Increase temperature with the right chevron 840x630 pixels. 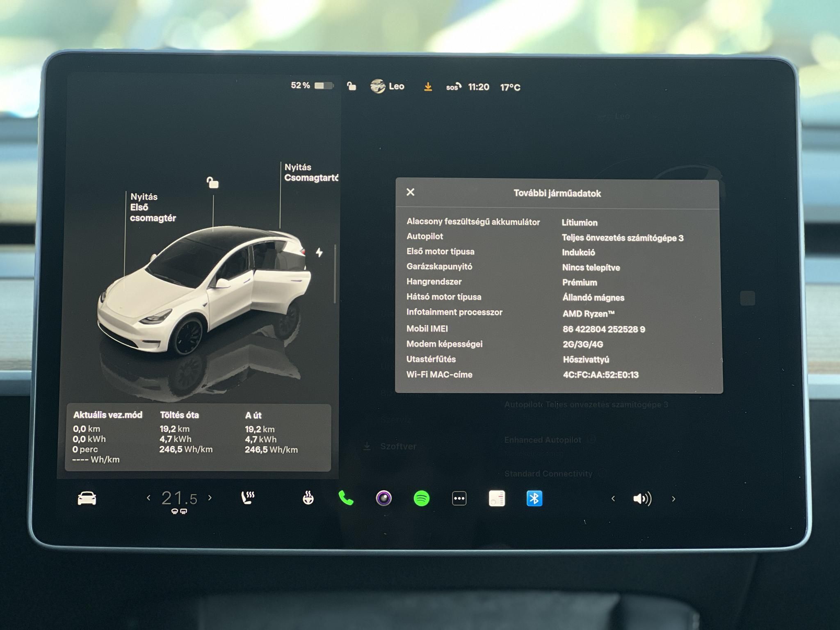(x=210, y=498)
